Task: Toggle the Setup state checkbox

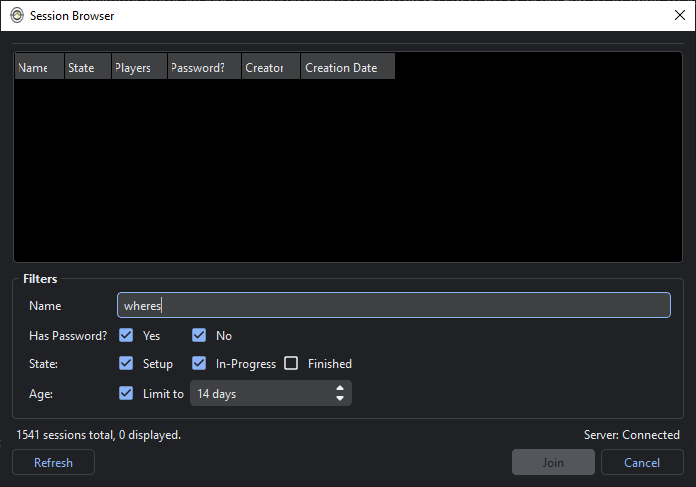Action: tap(126, 363)
